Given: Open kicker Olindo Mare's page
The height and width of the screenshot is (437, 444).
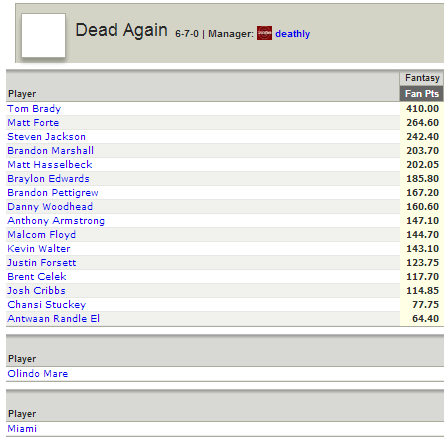Looking at the screenshot, I should pyautogui.click(x=38, y=374).
